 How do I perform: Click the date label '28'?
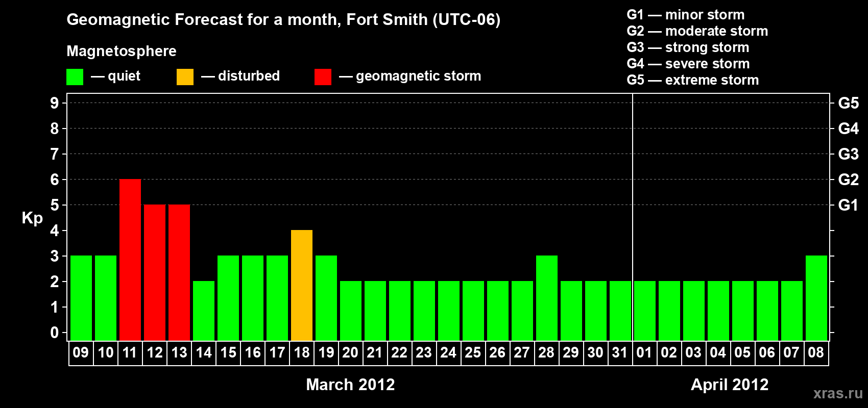(546, 352)
